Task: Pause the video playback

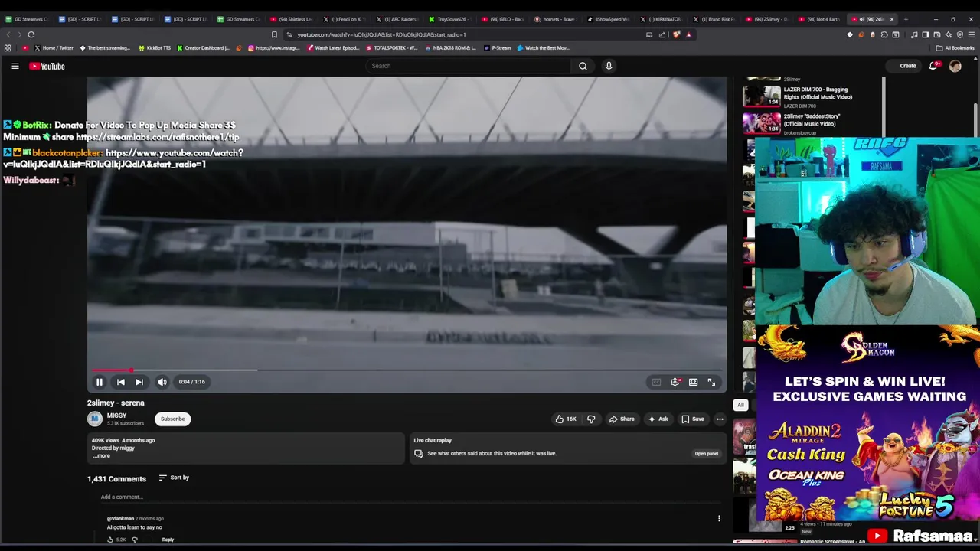Action: click(99, 382)
